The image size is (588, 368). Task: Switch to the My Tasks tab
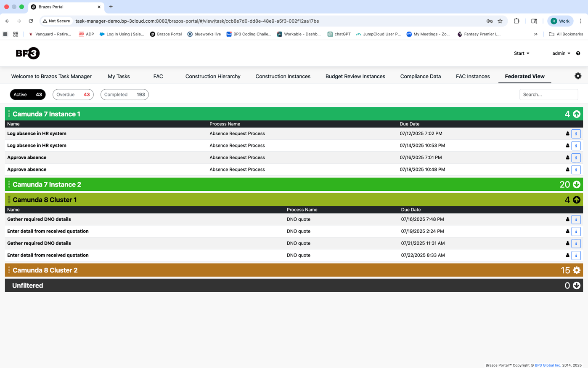(119, 76)
